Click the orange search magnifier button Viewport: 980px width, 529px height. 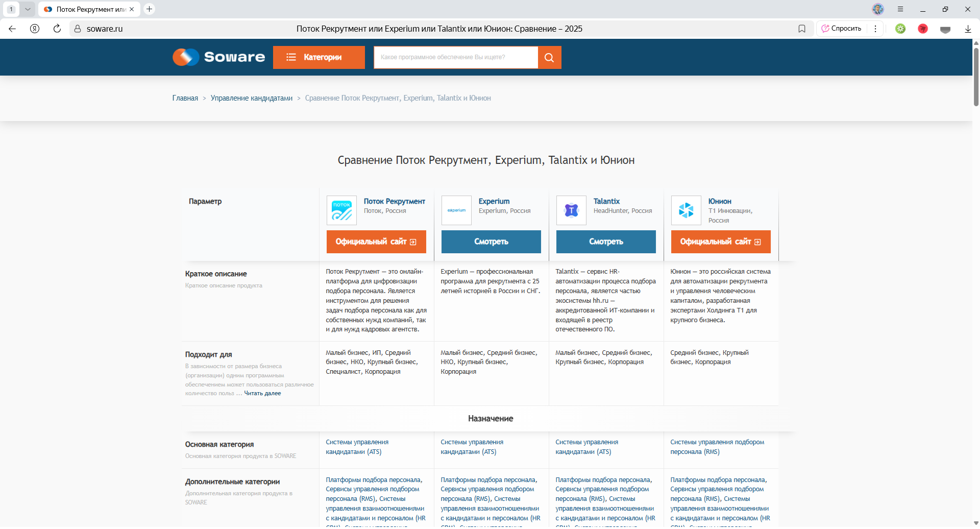click(x=549, y=57)
